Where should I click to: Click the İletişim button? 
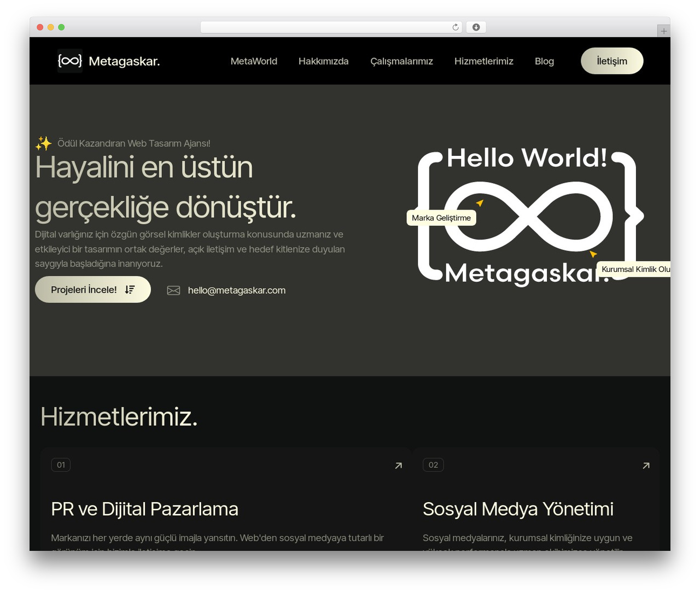click(612, 61)
